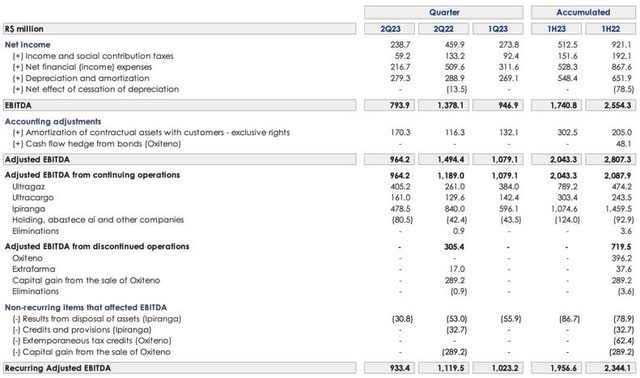Click the Adjusted EBITDA row label

[x=37, y=159]
